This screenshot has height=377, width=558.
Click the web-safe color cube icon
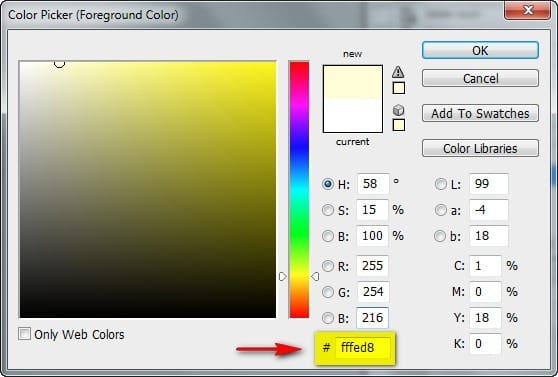[x=398, y=110]
